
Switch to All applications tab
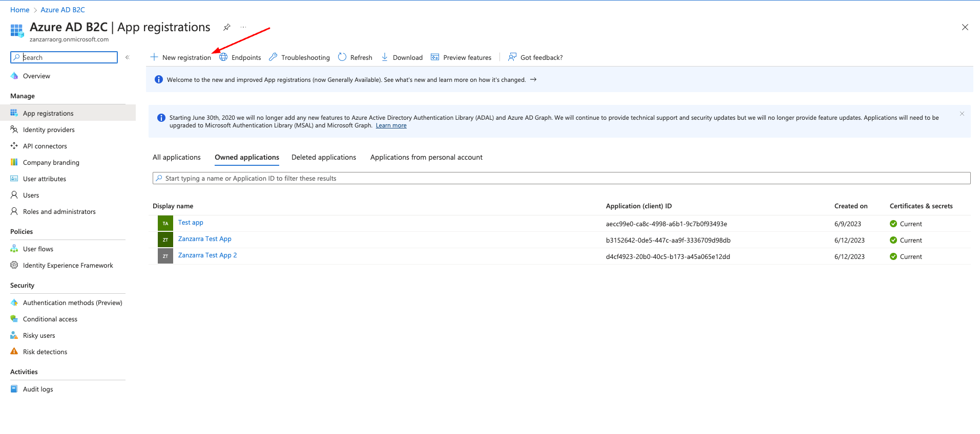tap(177, 157)
